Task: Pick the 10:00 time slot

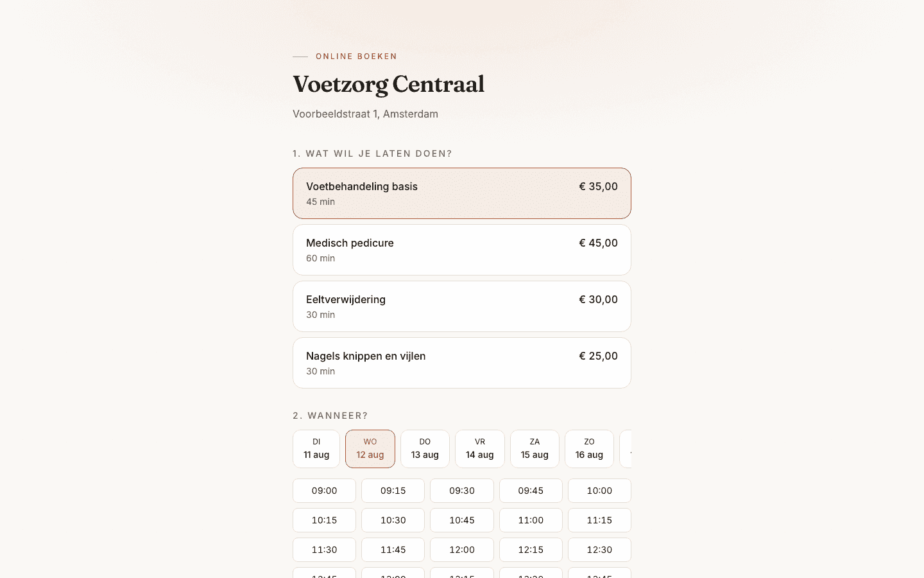Action: pyautogui.click(x=599, y=491)
